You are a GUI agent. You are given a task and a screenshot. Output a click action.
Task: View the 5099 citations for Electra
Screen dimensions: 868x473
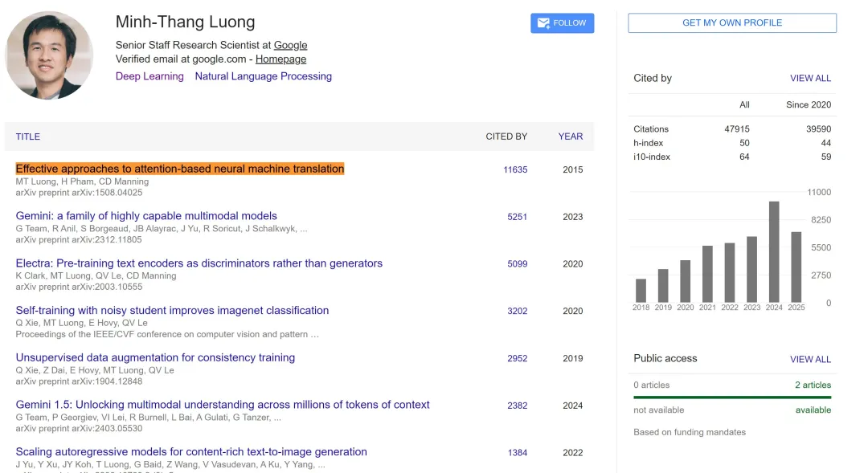tap(517, 264)
